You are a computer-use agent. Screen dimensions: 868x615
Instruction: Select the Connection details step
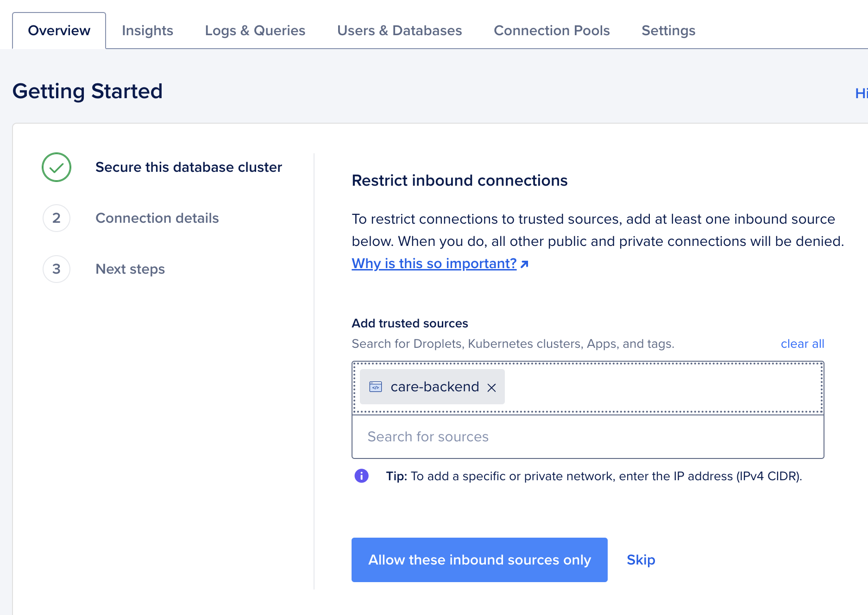tap(157, 218)
